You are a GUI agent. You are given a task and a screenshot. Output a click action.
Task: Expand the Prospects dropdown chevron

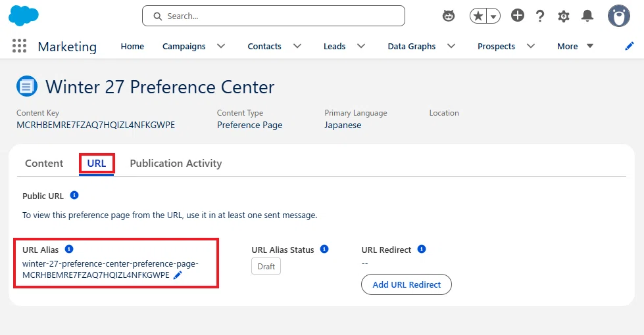click(531, 46)
